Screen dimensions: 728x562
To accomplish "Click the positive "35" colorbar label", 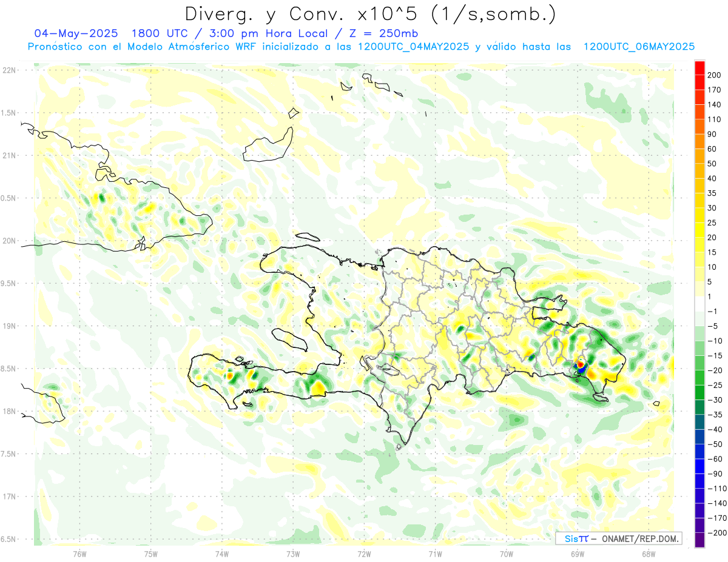I will [712, 193].
